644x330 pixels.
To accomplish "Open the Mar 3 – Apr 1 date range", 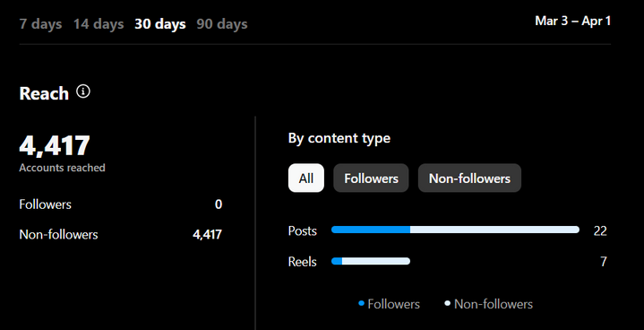I will [x=572, y=21].
